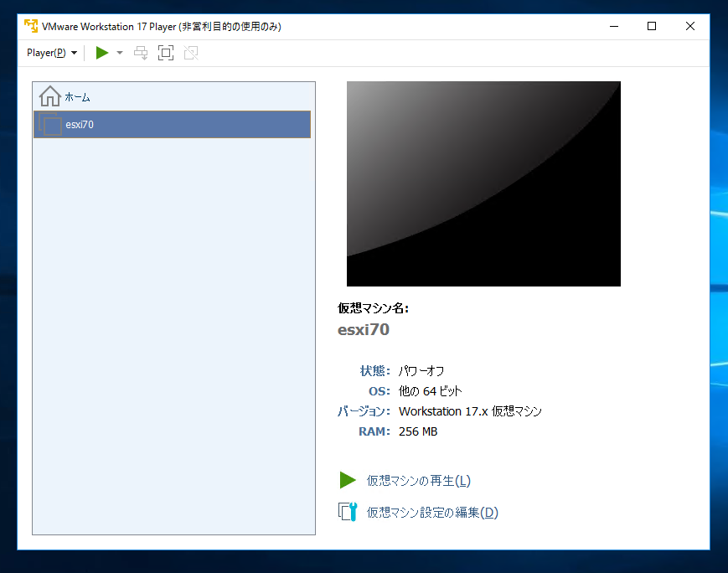Click the パワーオフ status value
Screen dimensions: 728x573
coord(421,371)
